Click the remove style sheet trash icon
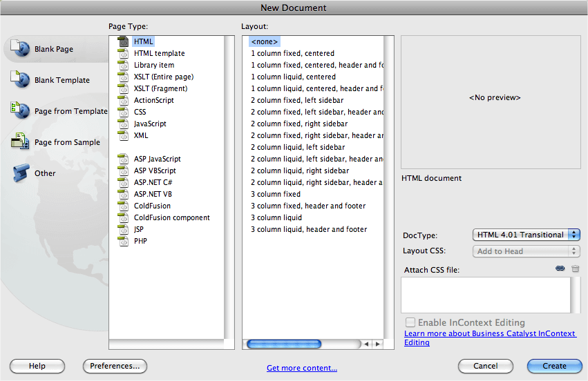This screenshot has width=588, height=381. pyautogui.click(x=576, y=268)
